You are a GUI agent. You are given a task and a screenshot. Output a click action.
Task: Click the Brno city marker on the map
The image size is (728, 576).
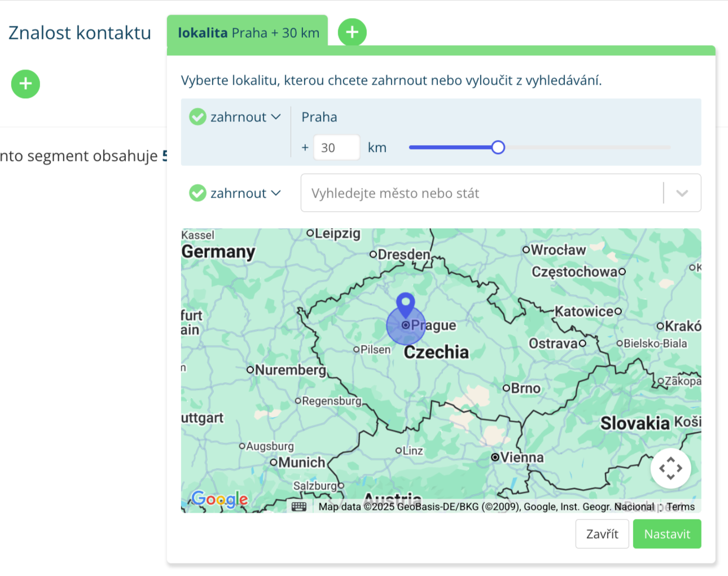[506, 389]
